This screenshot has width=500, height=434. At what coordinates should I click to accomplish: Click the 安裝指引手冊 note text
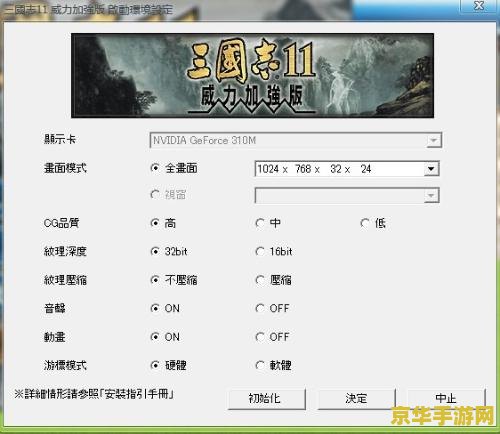pyautogui.click(x=94, y=394)
